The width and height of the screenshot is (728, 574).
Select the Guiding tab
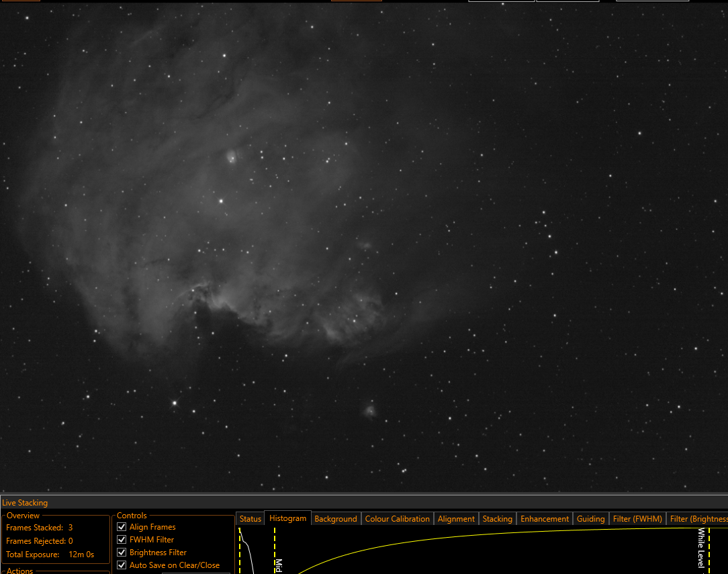pos(590,519)
